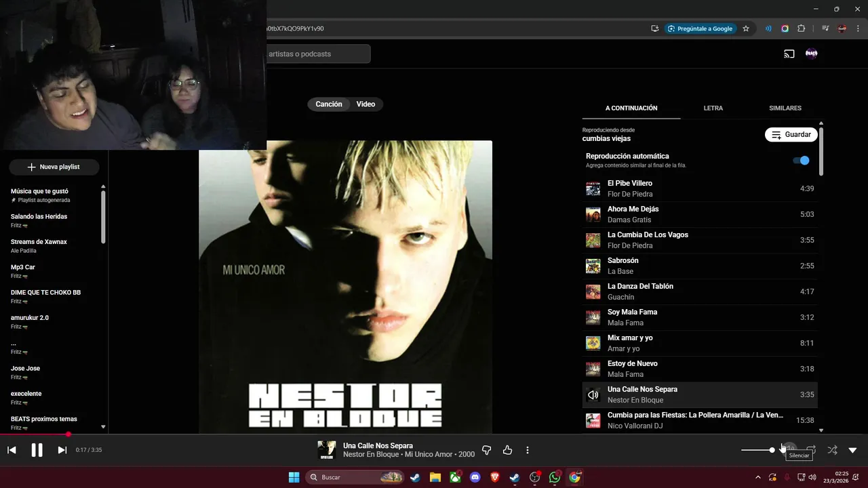
Task: Skip to the previous track
Action: [x=12, y=450]
